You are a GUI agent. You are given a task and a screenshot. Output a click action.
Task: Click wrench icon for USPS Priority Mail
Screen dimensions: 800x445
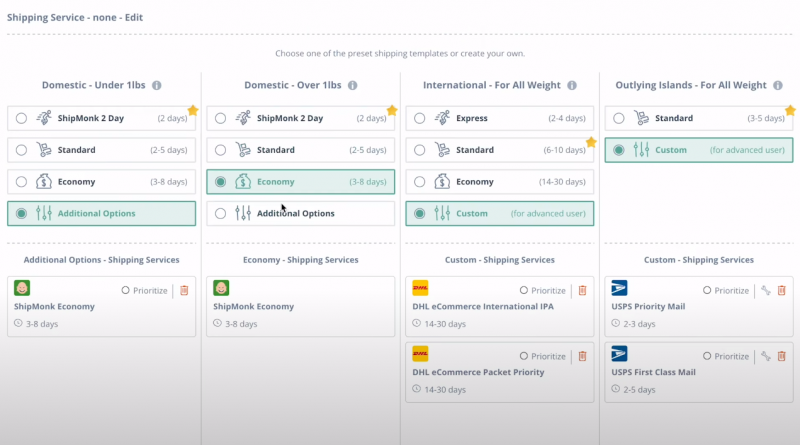[766, 290]
